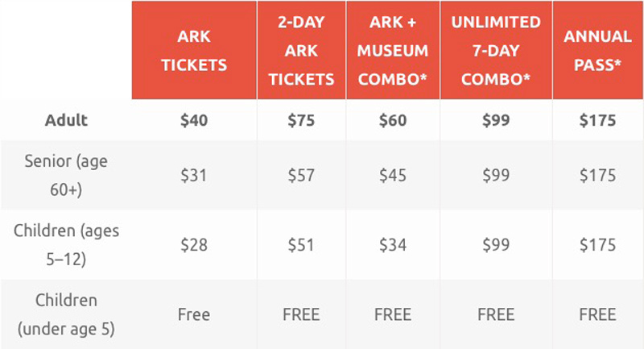Click the $34 children museum combo price
644x349 pixels.
(x=393, y=245)
